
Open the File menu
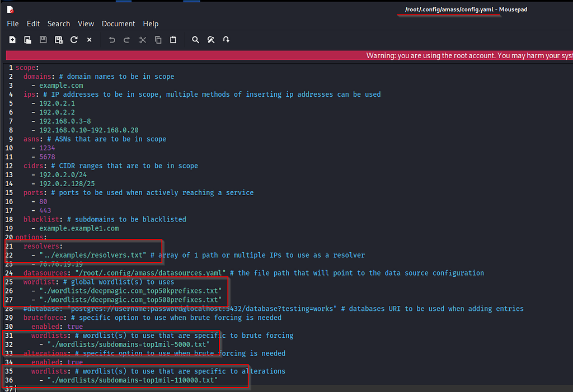(13, 23)
